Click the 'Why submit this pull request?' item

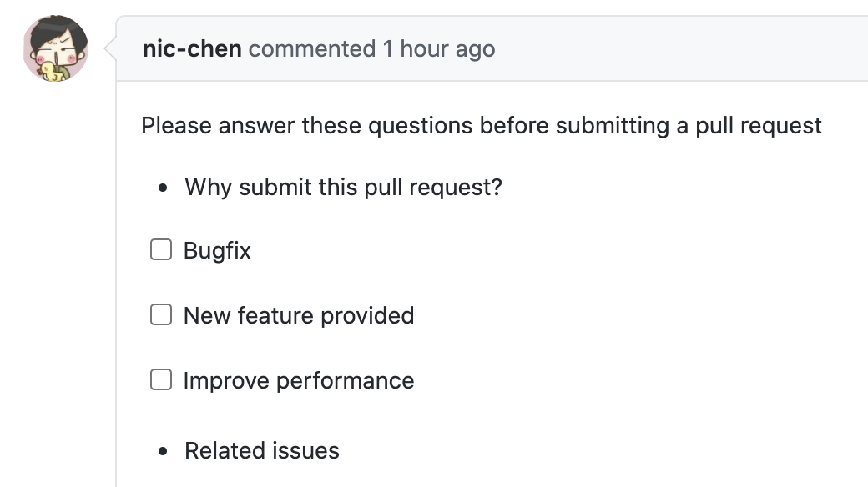tap(343, 188)
